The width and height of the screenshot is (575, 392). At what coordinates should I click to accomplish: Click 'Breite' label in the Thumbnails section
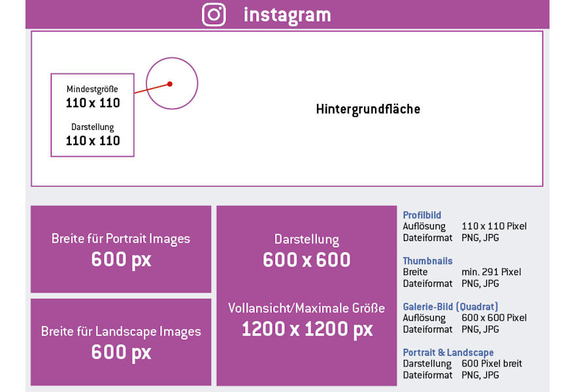point(415,272)
